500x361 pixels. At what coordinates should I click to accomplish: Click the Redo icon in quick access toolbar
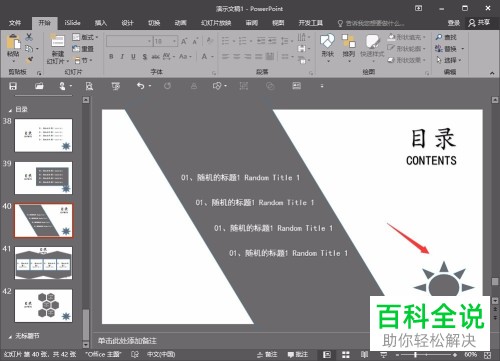coord(167,86)
